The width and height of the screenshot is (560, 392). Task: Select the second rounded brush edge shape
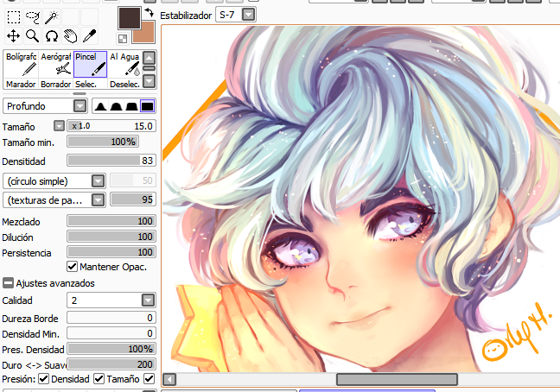point(116,106)
